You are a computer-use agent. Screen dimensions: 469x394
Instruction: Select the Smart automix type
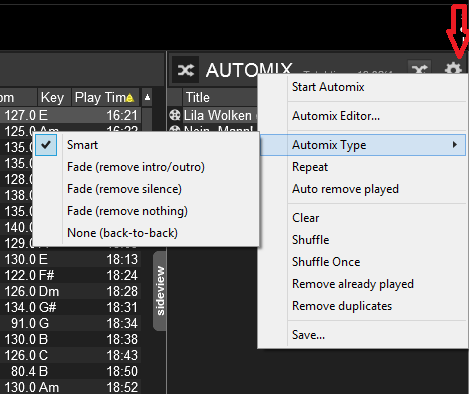[x=147, y=145]
